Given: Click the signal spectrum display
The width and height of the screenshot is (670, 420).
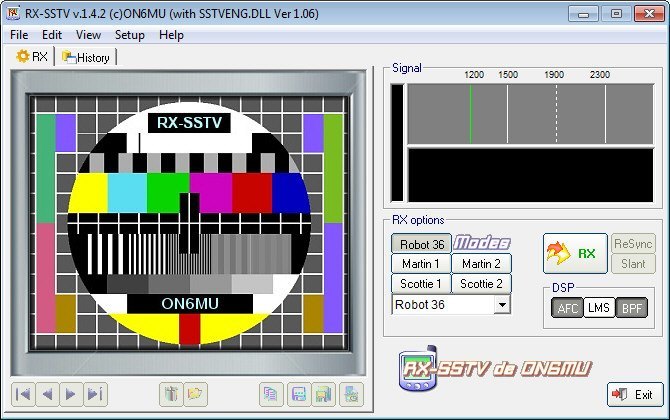Looking at the screenshot, I should pos(530,114).
